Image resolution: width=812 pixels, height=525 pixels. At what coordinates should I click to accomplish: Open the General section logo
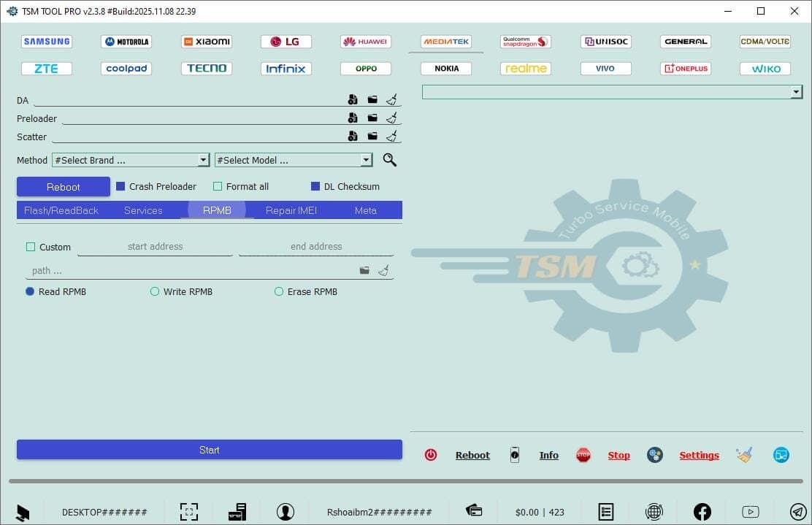(686, 42)
